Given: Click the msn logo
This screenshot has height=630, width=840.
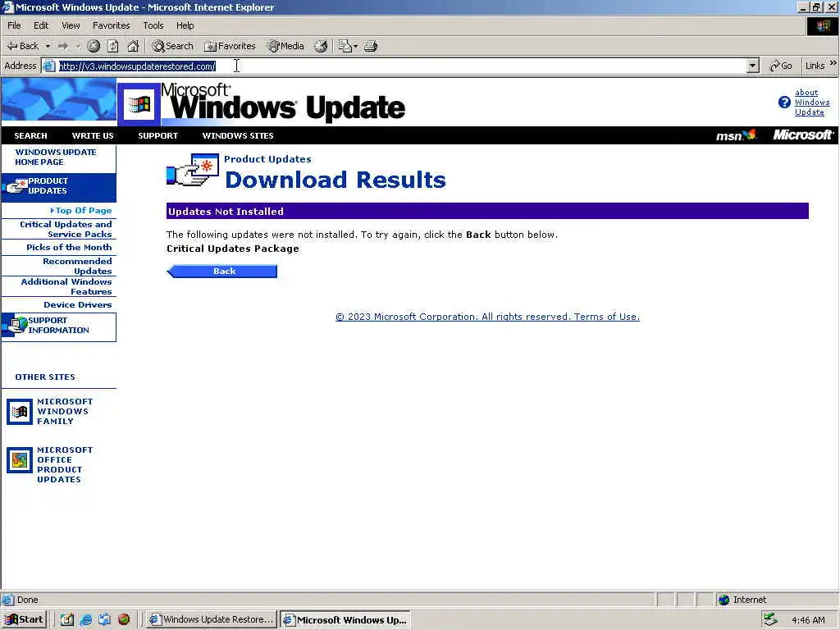Looking at the screenshot, I should tap(736, 135).
